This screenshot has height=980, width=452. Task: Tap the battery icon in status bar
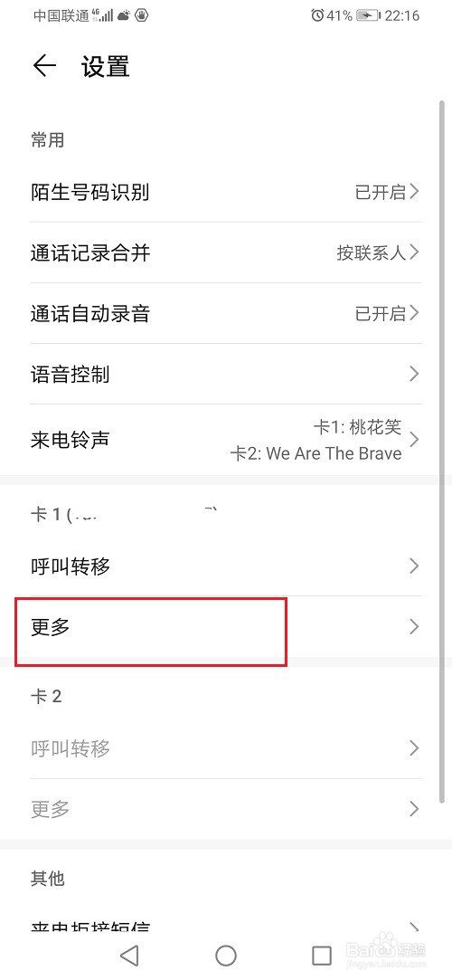click(x=368, y=15)
